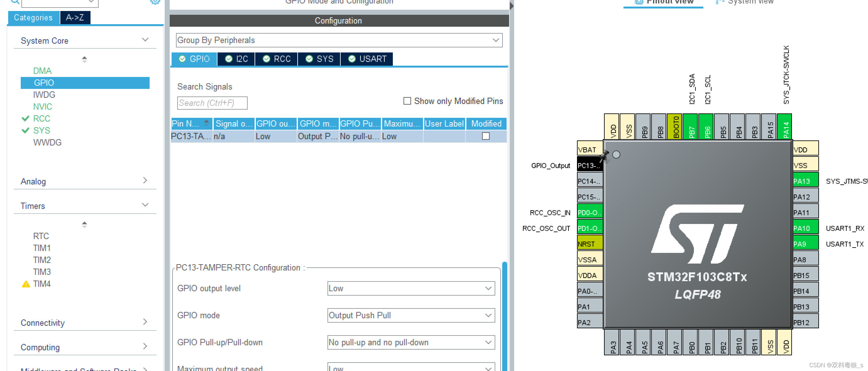
Task: Select TIM2 in Timers list
Action: click(42, 260)
